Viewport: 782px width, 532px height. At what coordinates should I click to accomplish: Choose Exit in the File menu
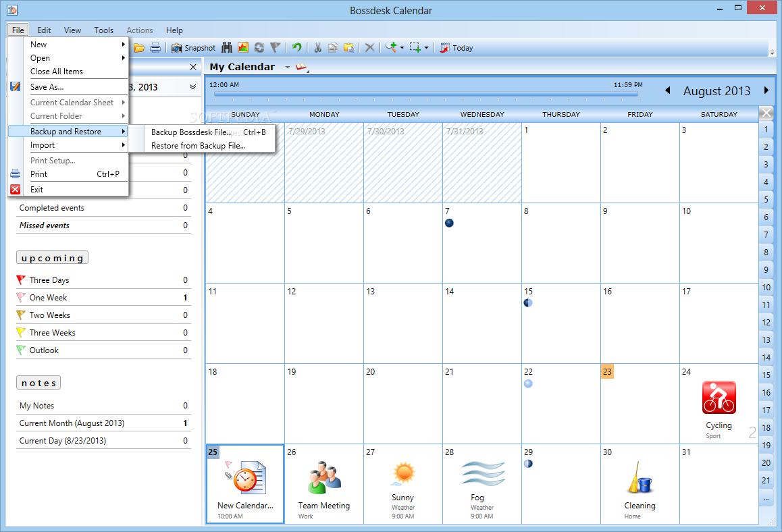tap(68, 190)
